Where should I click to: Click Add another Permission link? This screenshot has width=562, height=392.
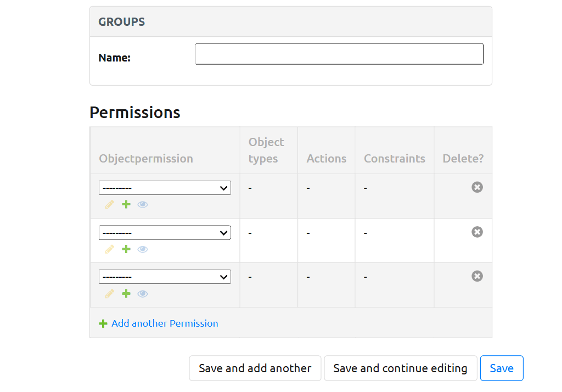164,323
